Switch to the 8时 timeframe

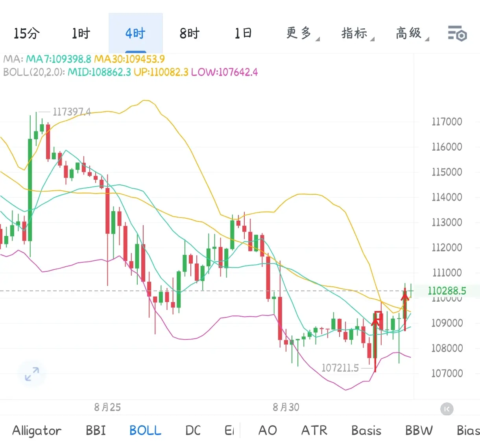(x=190, y=33)
